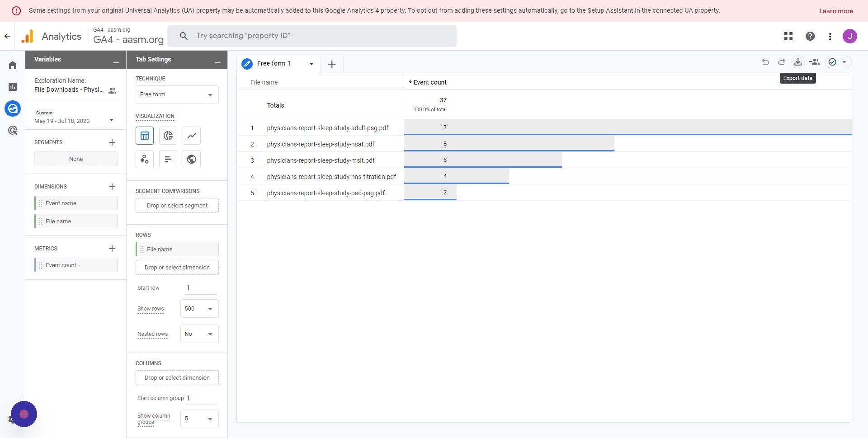Click the shared users icon beside exploration name
The height and width of the screenshot is (438, 868).
(113, 90)
